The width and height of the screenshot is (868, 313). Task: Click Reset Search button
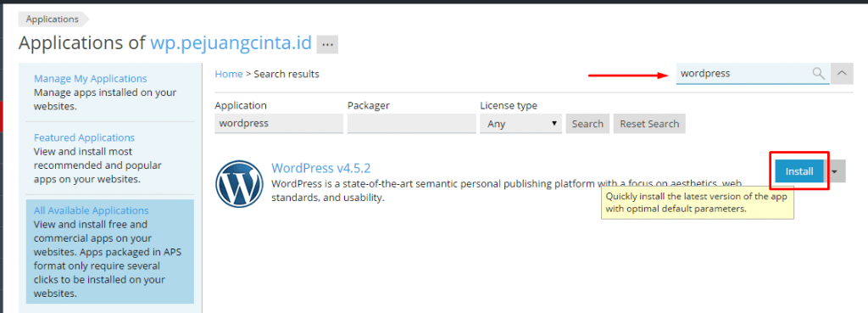(x=649, y=124)
